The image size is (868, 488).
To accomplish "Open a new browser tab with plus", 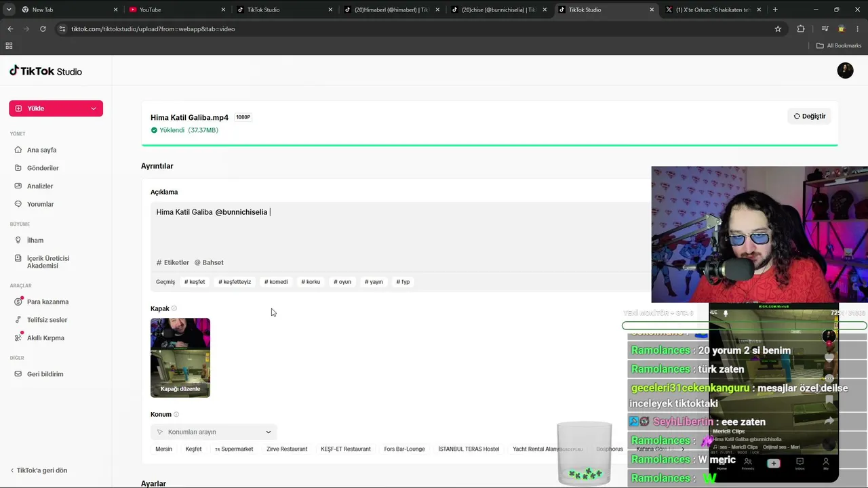I will [775, 9].
